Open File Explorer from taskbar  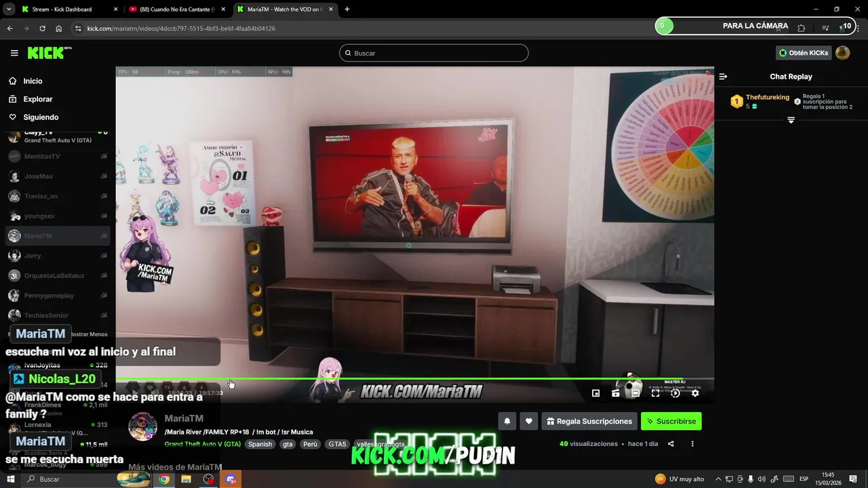[186, 479]
